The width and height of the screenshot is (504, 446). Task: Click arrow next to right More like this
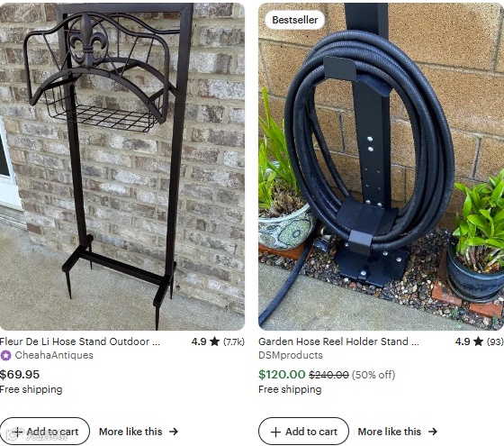point(433,432)
